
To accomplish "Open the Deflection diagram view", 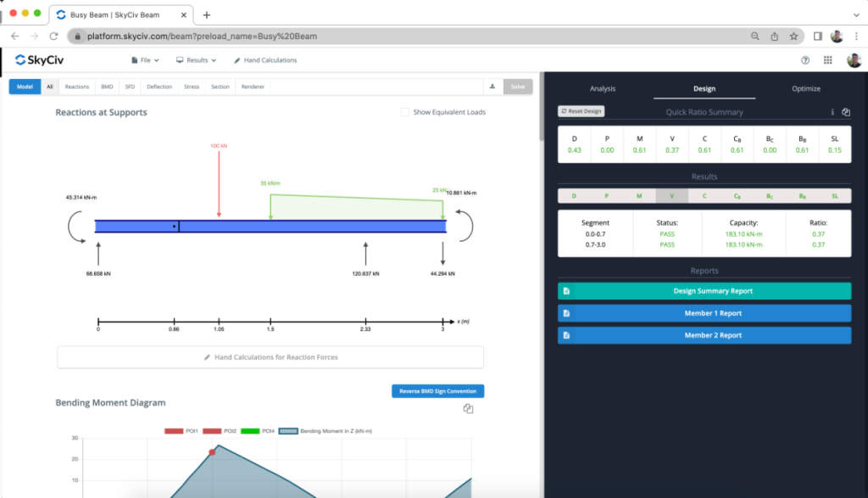I will click(x=161, y=87).
